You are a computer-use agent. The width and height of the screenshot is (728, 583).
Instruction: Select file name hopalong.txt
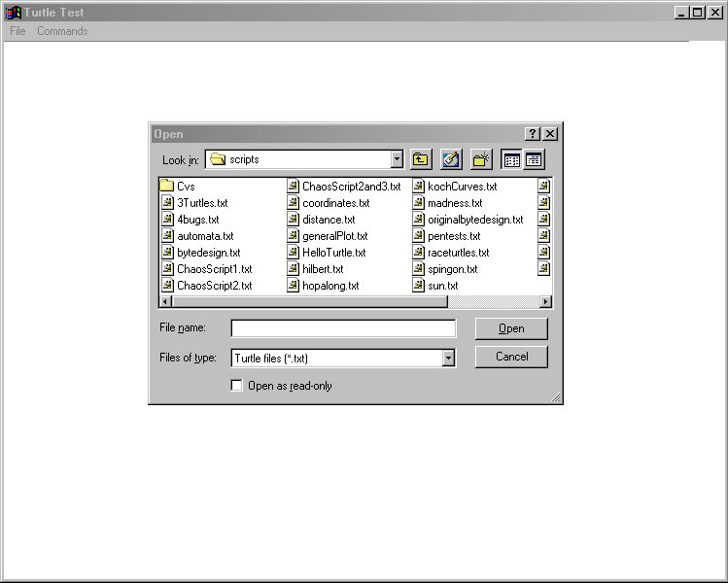tap(330, 286)
